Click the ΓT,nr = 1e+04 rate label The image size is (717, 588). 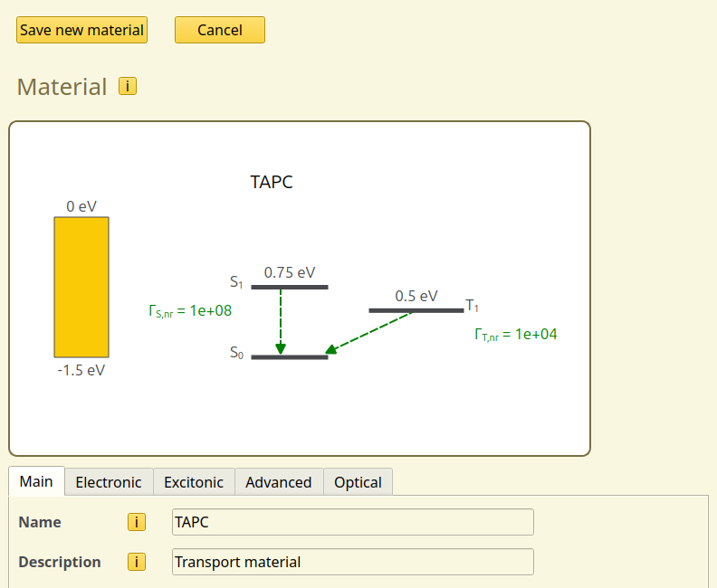516,335
